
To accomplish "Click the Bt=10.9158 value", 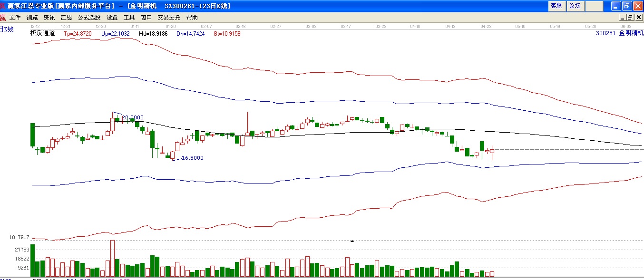I will click(227, 34).
